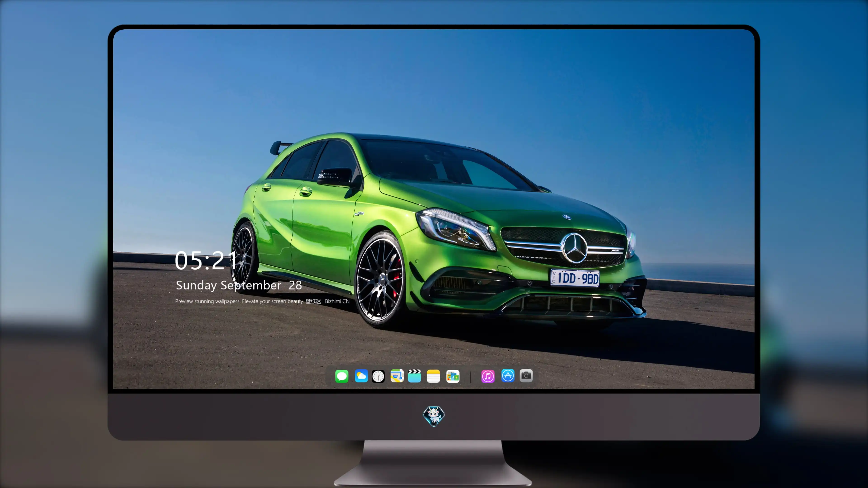Open the Maps app in dock
Viewport: 868px width, 488px height.
pyautogui.click(x=397, y=376)
